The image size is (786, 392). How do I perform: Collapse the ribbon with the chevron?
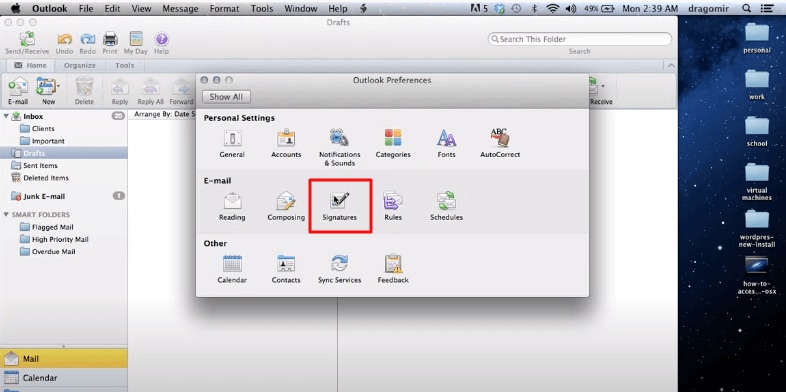(671, 66)
